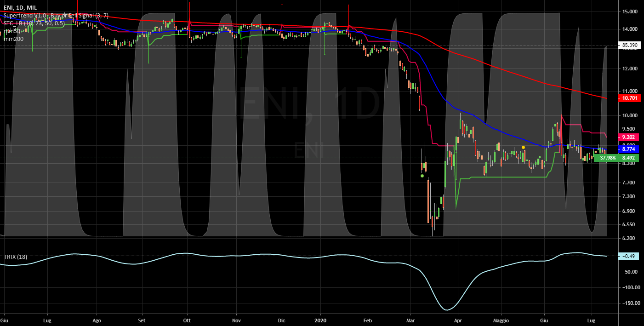Click the 6.550 price axis value

628,225
